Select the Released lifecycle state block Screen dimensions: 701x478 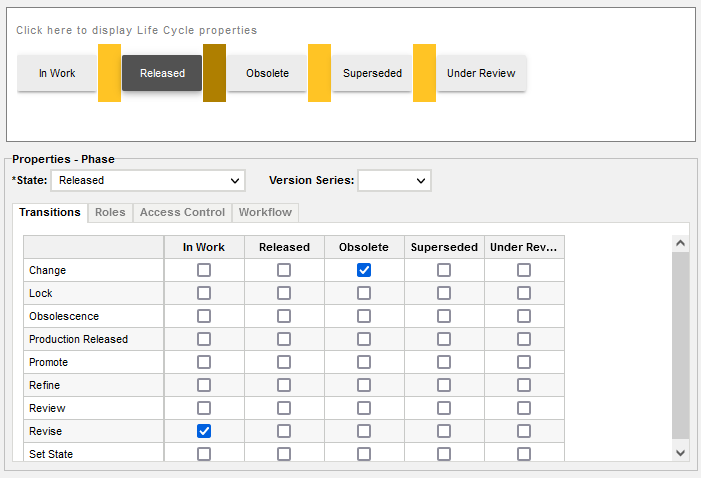coord(162,73)
